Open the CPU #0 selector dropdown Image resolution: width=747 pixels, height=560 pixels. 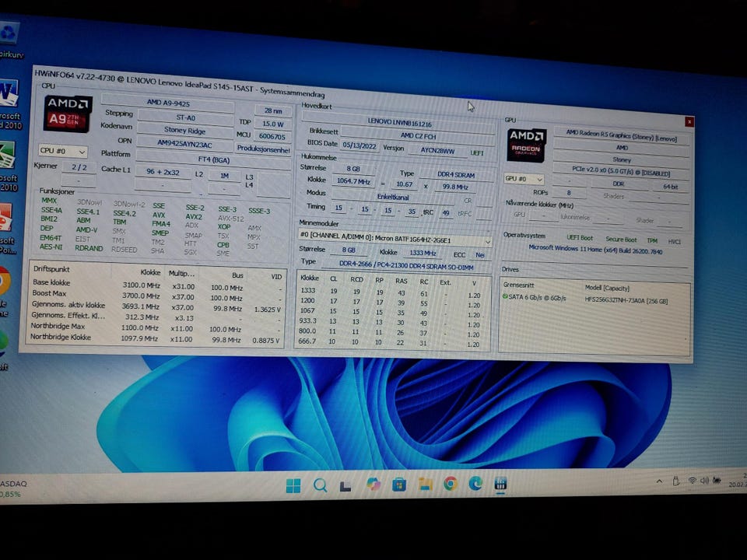click(63, 151)
